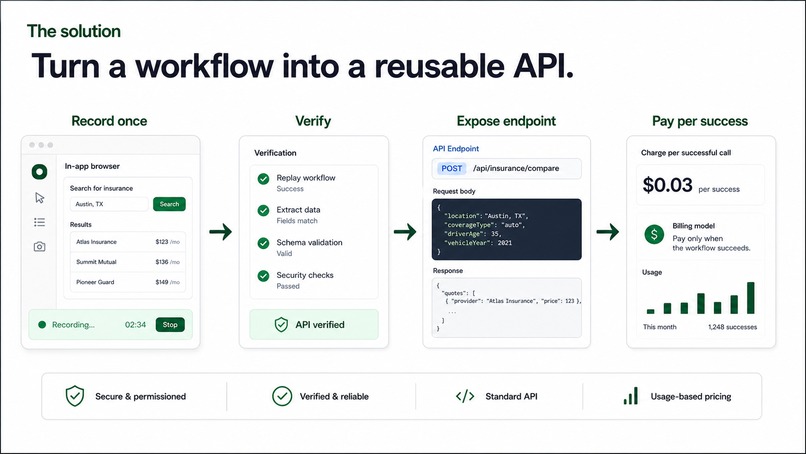Select the Atlas Insurance result row
The width and height of the screenshot is (806, 454).
pyautogui.click(x=128, y=242)
